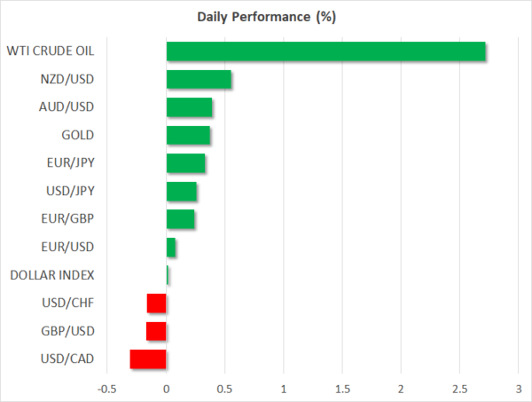Select the EUR/JPY green bar
532x402 pixels.
click(185, 163)
